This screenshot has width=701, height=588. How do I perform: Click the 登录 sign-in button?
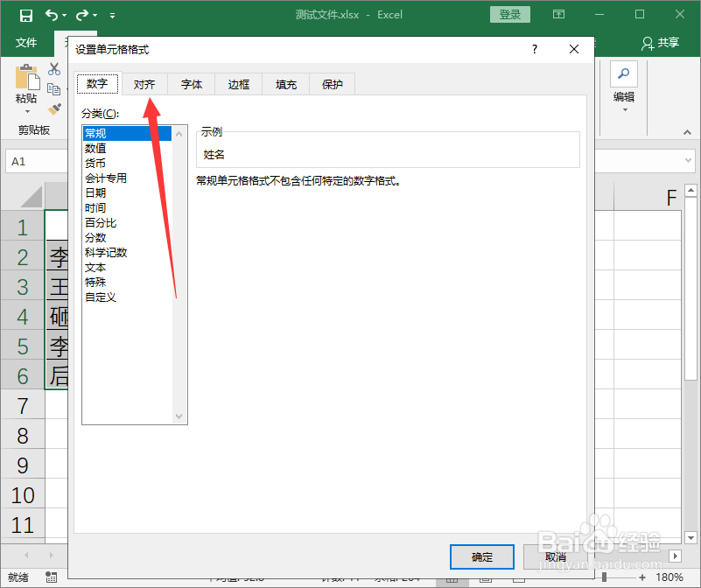click(510, 14)
